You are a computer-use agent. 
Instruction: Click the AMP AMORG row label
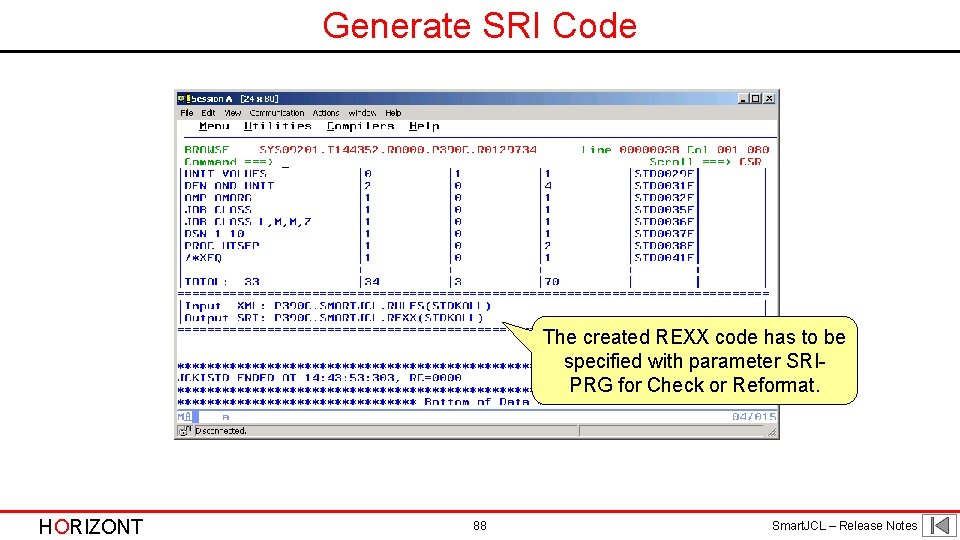(218, 198)
